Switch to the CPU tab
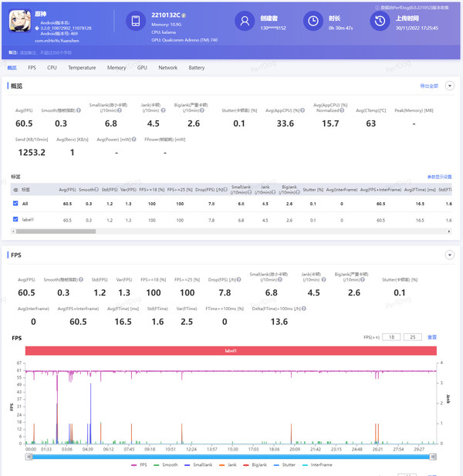The image size is (463, 476). pos(52,68)
